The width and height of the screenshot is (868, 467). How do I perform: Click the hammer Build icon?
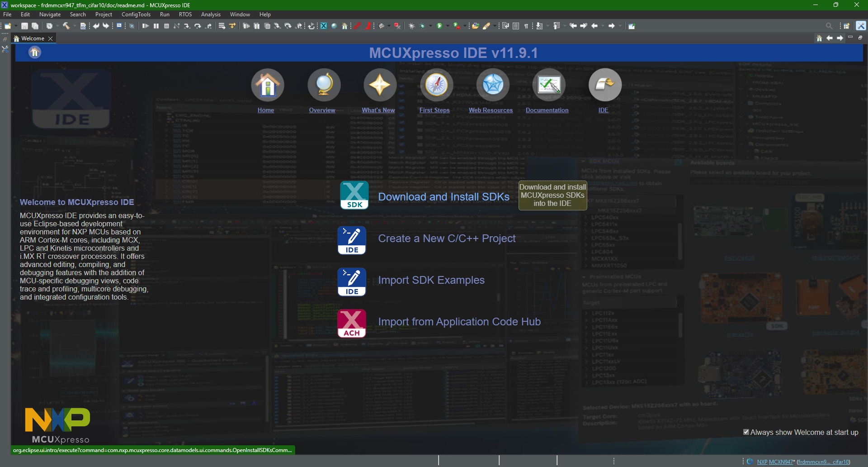(x=66, y=26)
